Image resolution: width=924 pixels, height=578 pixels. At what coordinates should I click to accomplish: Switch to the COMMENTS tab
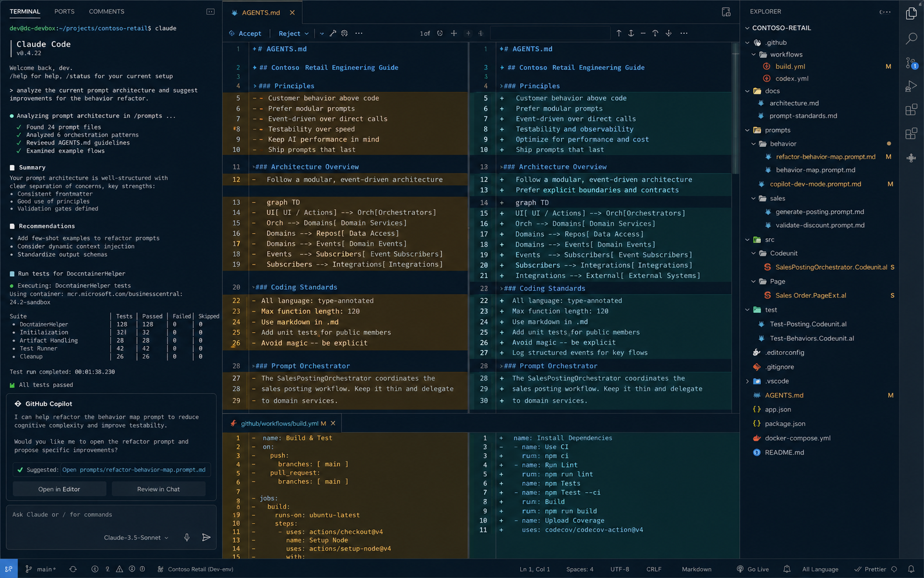click(x=107, y=12)
